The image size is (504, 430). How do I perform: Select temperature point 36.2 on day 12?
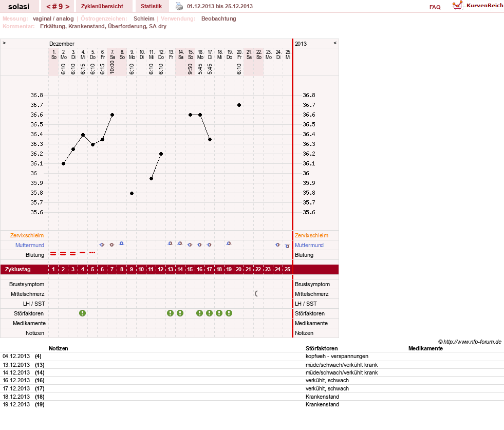pyautogui.click(x=161, y=154)
